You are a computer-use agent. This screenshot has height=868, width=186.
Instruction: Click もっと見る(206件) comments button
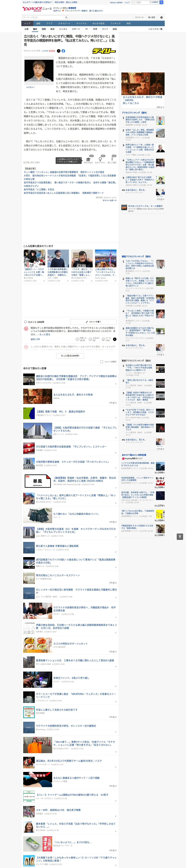click(x=70, y=356)
